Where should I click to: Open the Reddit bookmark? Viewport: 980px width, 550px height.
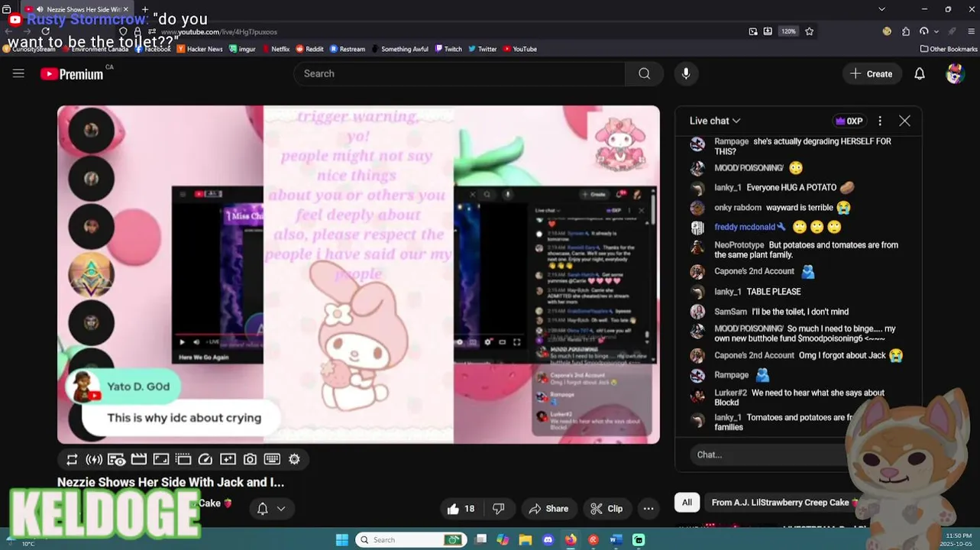pos(309,49)
